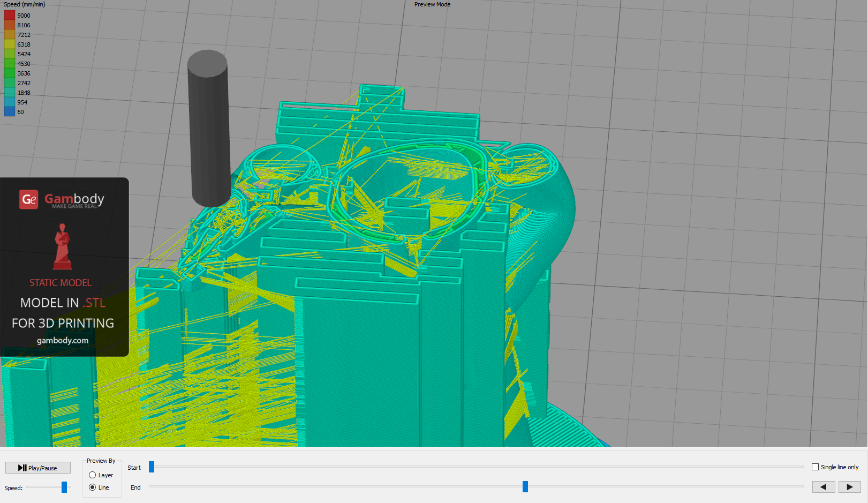Image resolution: width=868 pixels, height=503 pixels.
Task: Click the red 9000 speed swatch
Action: click(10, 16)
